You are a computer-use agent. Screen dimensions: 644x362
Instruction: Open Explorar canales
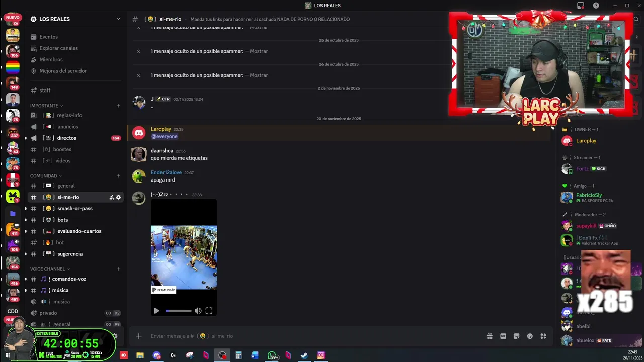click(x=75, y=48)
